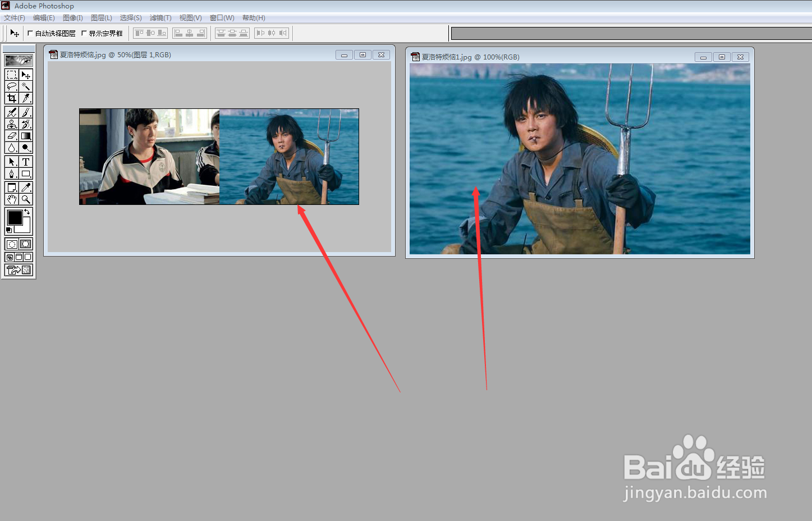The width and height of the screenshot is (812, 521).
Task: Distribute horizontal centers button
Action: 272,33
